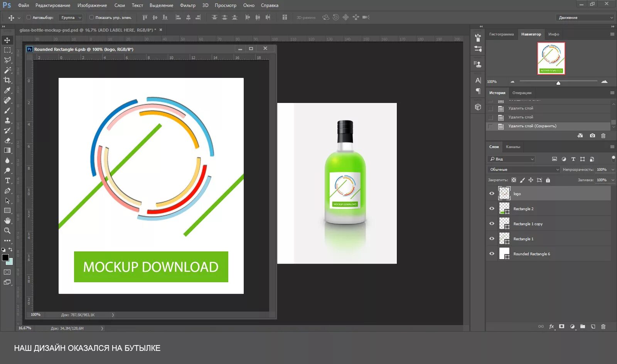Close the glass-bottle-mockup-psd.psd document tab
This screenshot has height=364, width=617.
tap(161, 30)
